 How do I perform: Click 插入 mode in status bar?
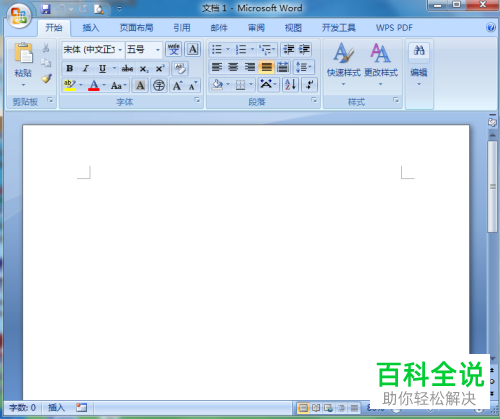coord(56,407)
